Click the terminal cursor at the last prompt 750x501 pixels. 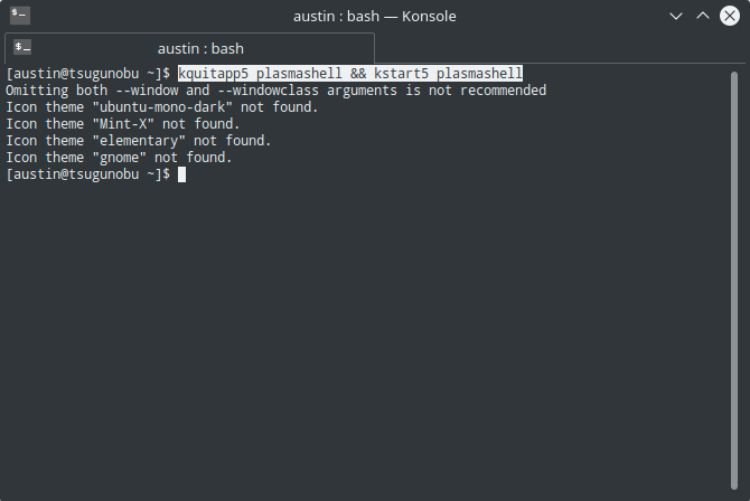(182, 174)
